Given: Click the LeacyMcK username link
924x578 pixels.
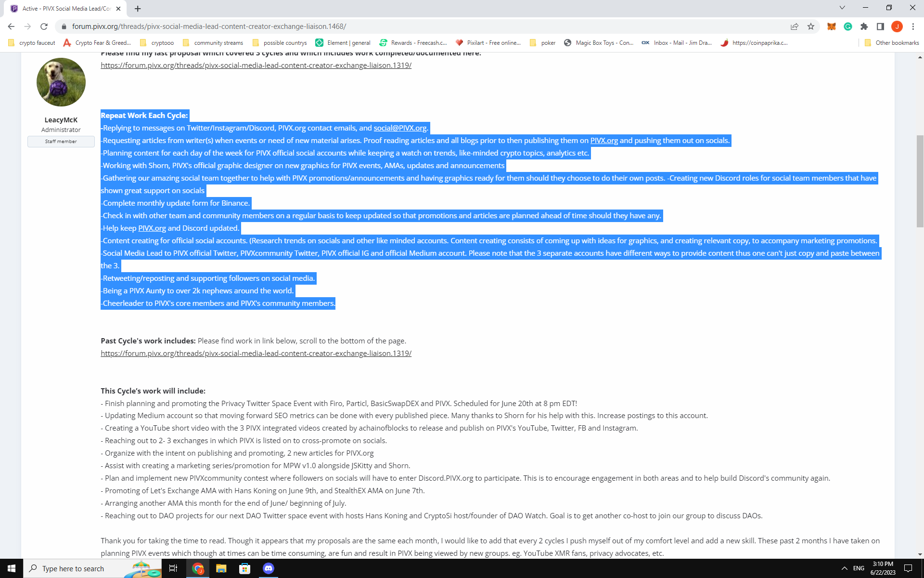Looking at the screenshot, I should pos(61,120).
